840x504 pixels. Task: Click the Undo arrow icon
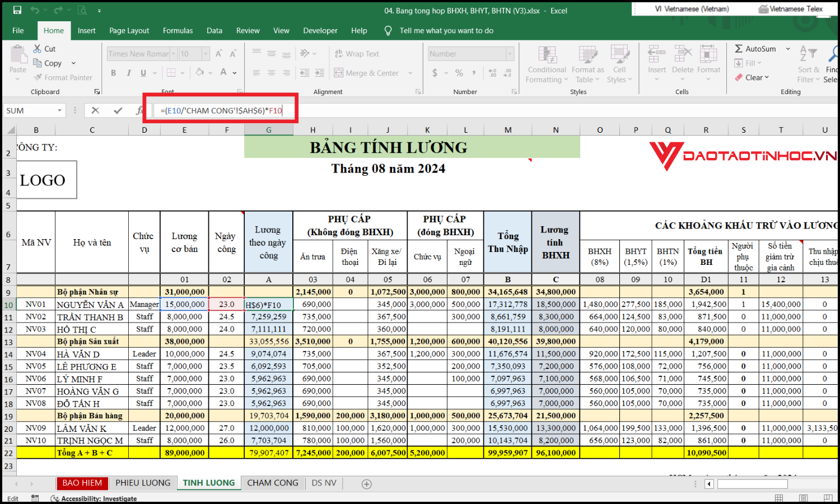tap(35, 10)
